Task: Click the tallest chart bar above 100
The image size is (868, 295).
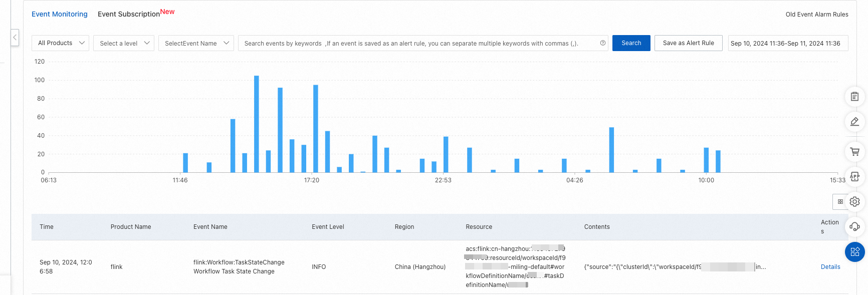Action: (x=257, y=124)
